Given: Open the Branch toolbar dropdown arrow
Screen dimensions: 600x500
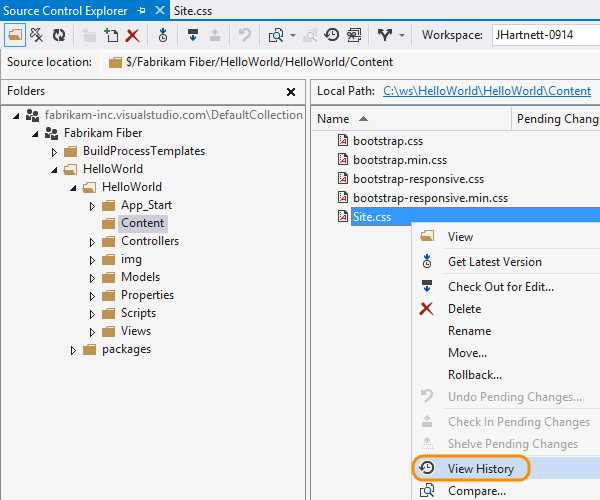Looking at the screenshot, I should [x=402, y=36].
